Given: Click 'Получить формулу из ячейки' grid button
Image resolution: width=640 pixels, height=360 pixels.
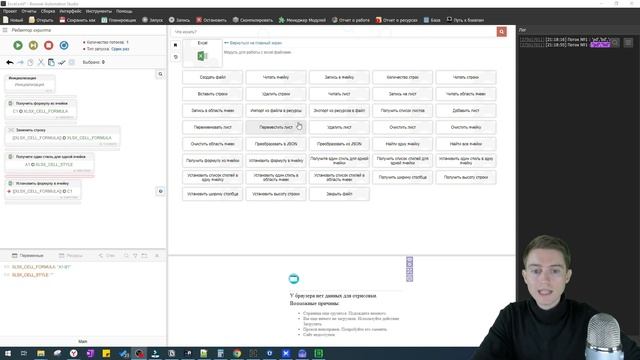Looking at the screenshot, I should 213,161.
